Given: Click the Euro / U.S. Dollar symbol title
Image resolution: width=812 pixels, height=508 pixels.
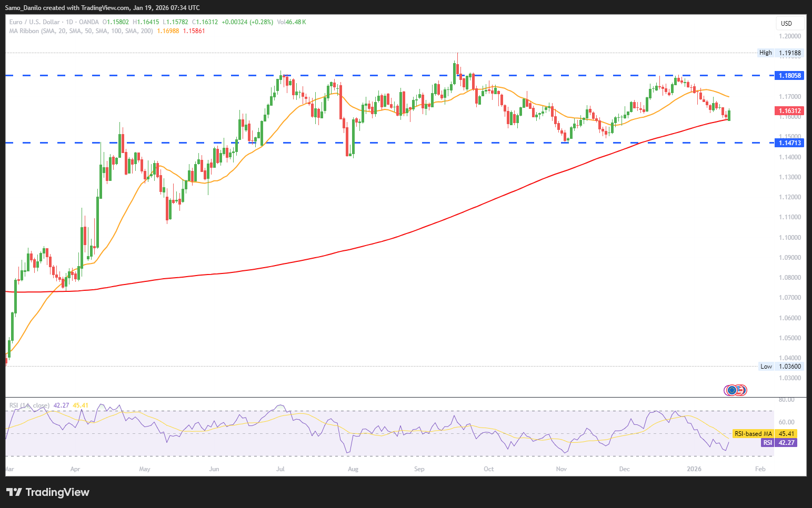Looking at the screenshot, I should [34, 22].
